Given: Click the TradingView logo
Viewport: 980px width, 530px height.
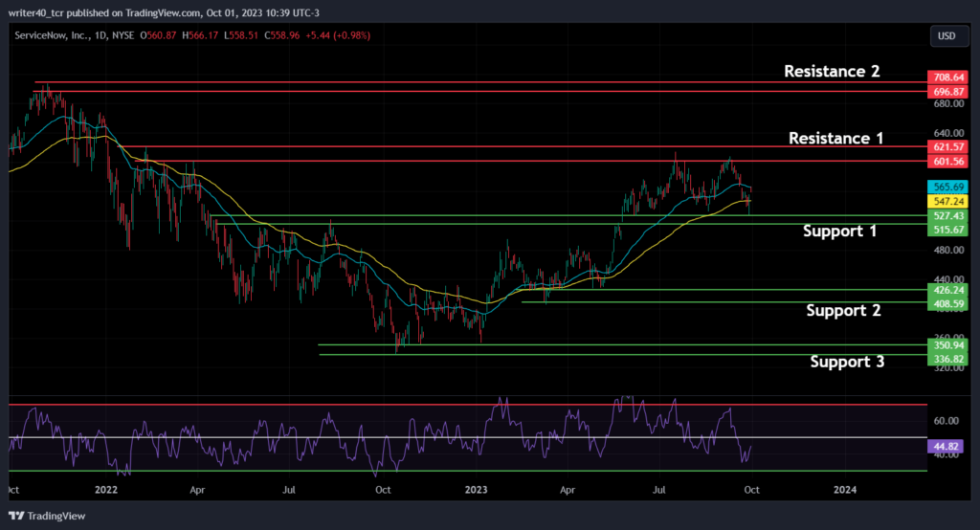Looking at the screenshot, I should coord(47,516).
